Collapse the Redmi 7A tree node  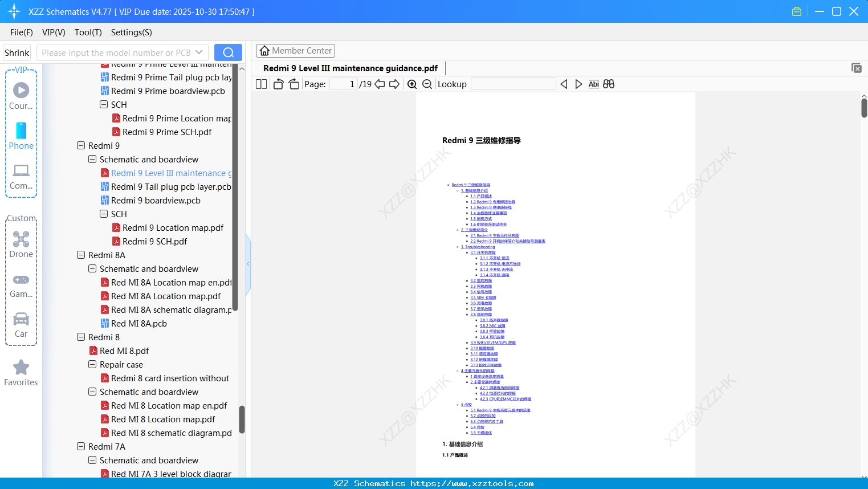click(81, 446)
